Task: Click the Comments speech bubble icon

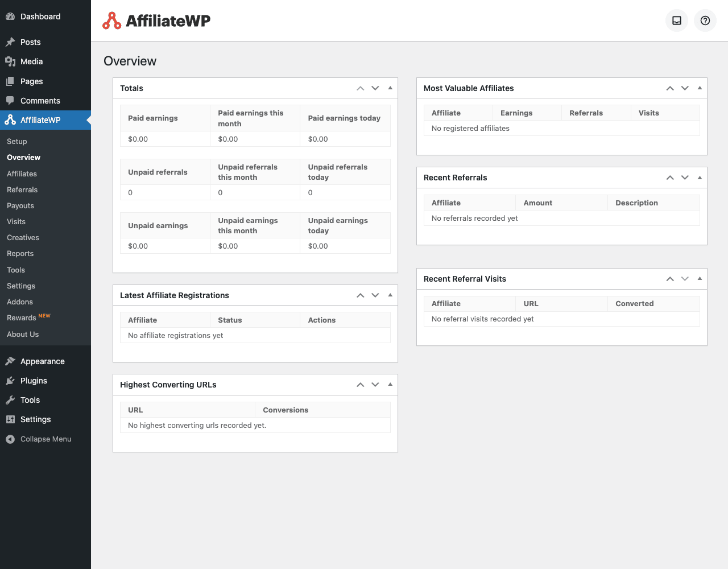Action: click(x=10, y=101)
